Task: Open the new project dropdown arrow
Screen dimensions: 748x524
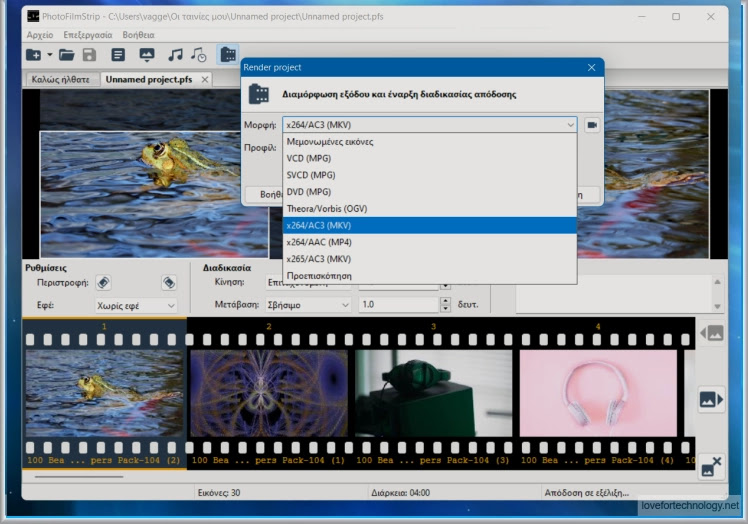Action: point(50,55)
